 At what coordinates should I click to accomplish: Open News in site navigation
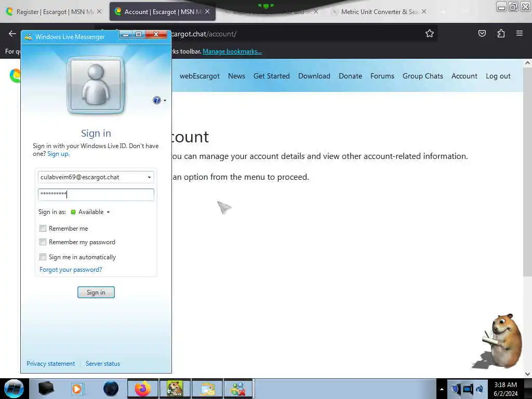236,76
